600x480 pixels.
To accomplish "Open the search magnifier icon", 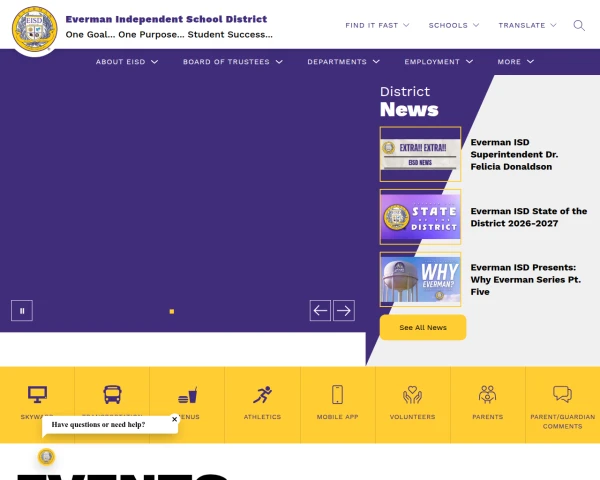I will 579,25.
